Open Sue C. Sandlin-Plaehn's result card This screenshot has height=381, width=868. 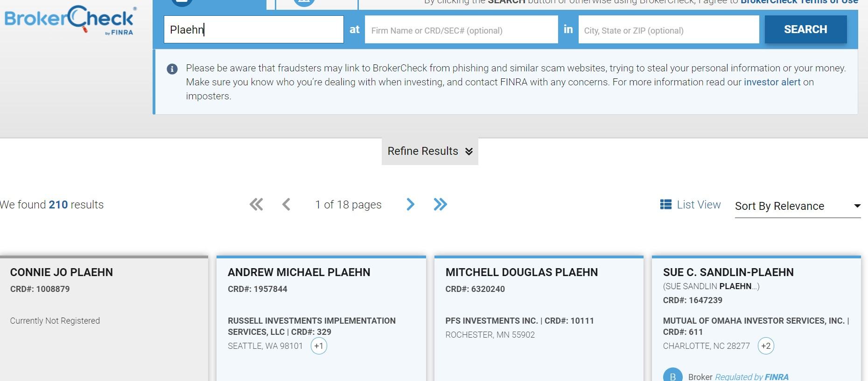pos(756,318)
